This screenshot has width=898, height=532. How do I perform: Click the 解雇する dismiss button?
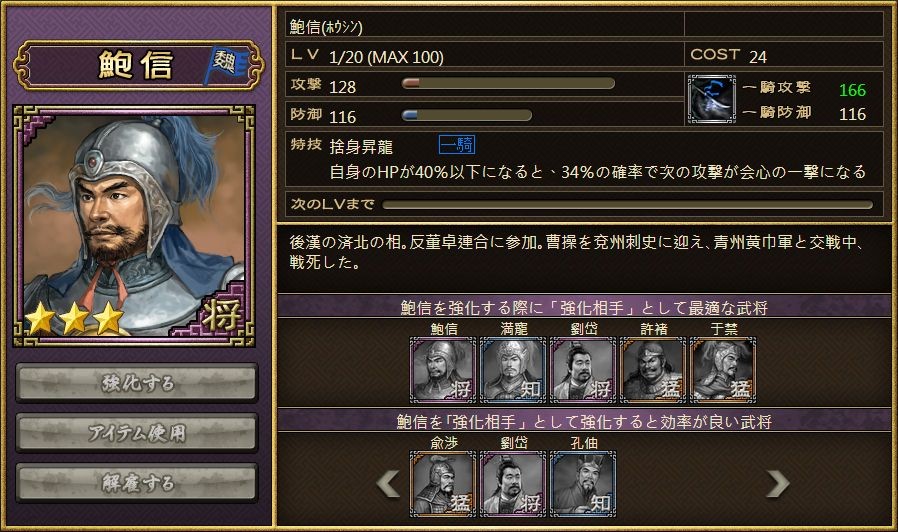[137, 483]
